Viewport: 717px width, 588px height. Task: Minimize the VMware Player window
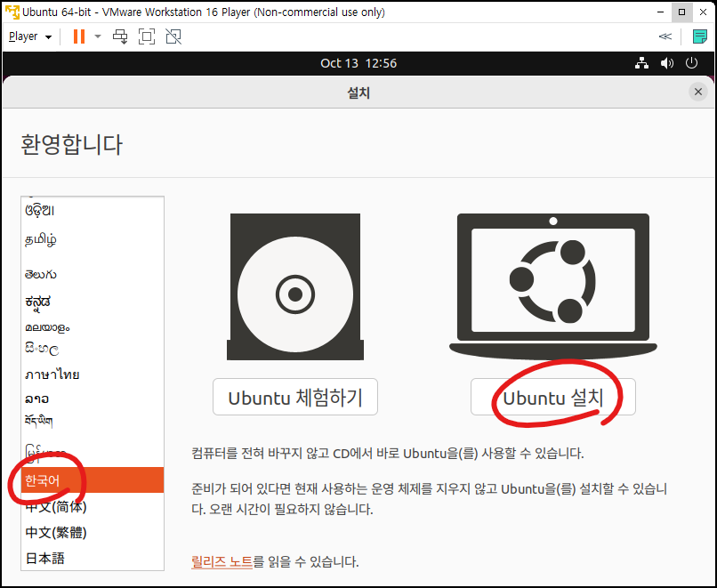(x=661, y=12)
